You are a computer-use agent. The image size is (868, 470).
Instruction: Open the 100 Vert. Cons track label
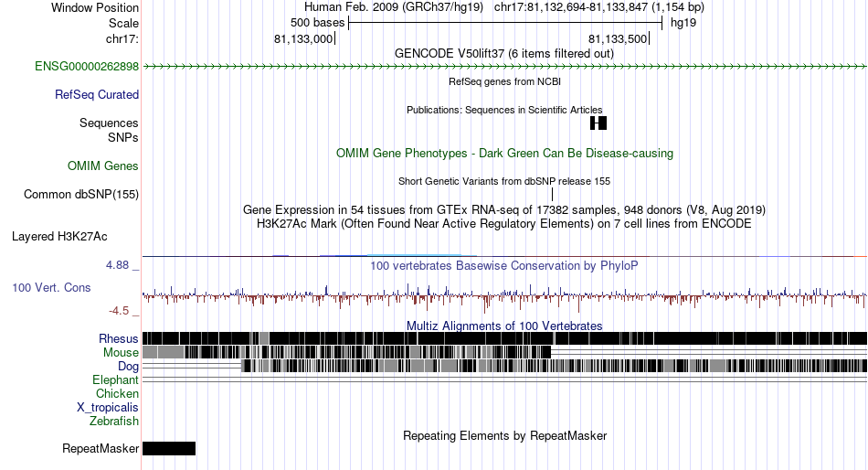point(51,288)
